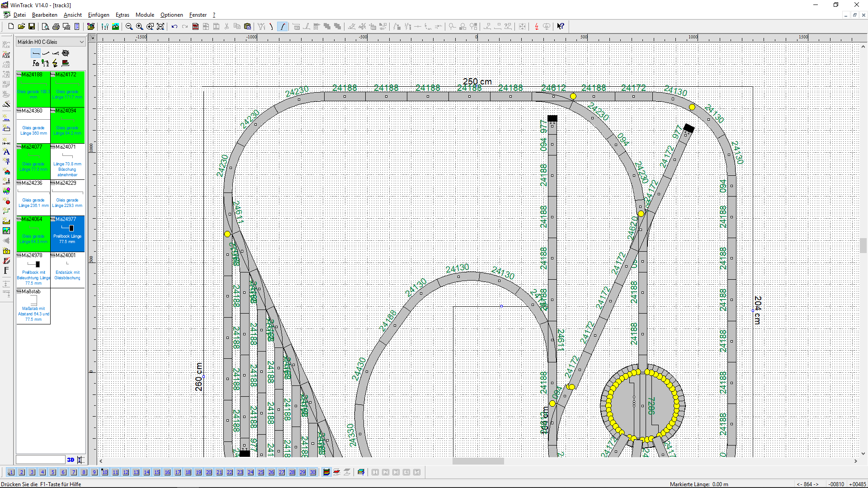Viewport: 868px width, 488px height.
Task: Toggle layer 15
Action: (157, 472)
